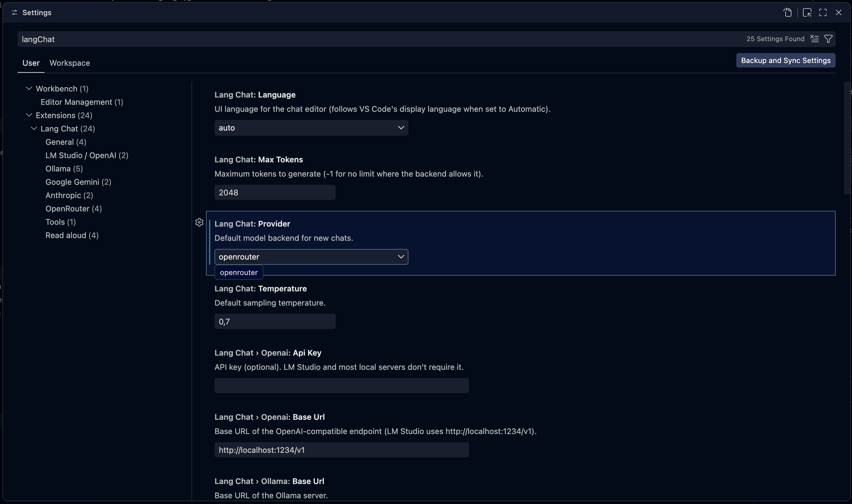This screenshot has height=504, width=852.
Task: Select the OpenRouter (4) category
Action: pyautogui.click(x=74, y=208)
